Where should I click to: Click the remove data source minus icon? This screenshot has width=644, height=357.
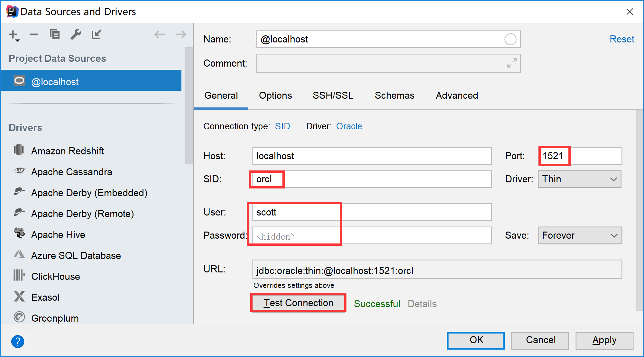pyautogui.click(x=34, y=34)
